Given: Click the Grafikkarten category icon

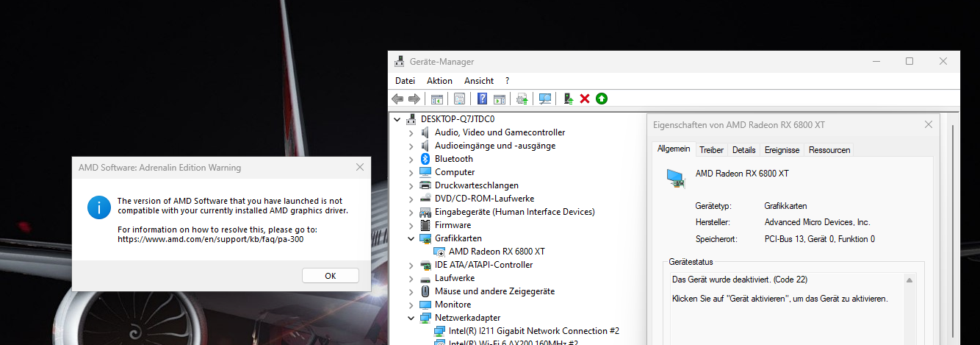Looking at the screenshot, I should click(425, 238).
